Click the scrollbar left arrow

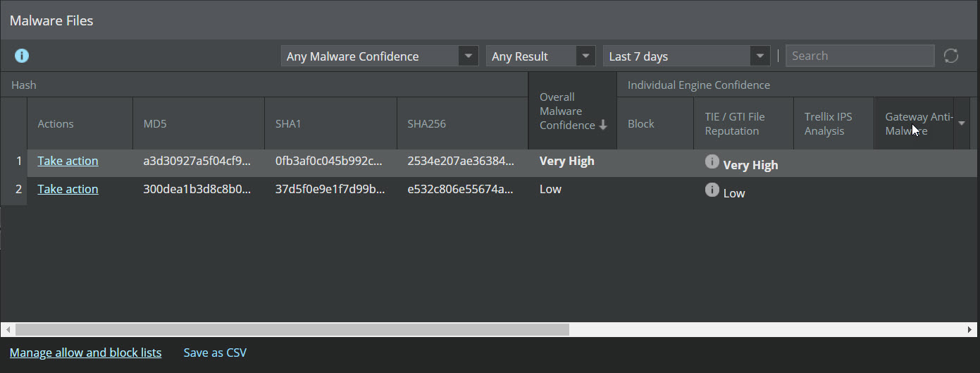[x=8, y=329]
